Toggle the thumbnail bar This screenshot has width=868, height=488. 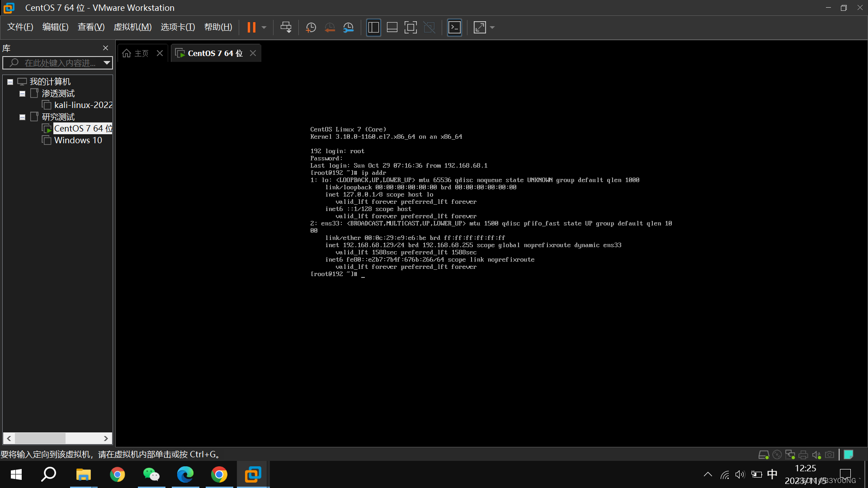(392, 27)
